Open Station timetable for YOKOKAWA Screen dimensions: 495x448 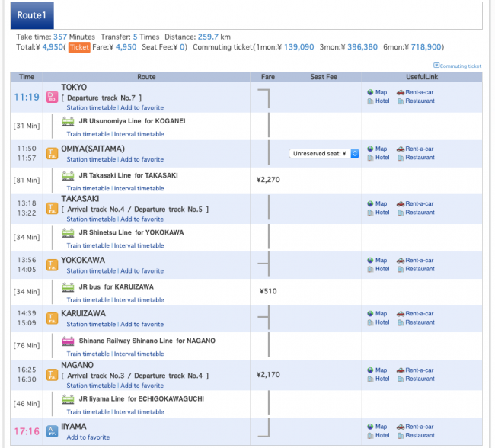tap(91, 271)
